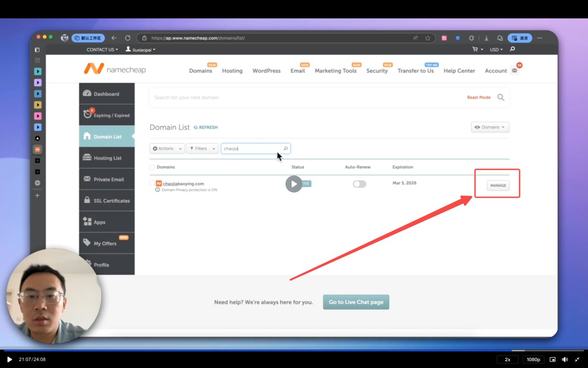Toggle Auto-Renew switch for chaojiabaoying.com

pyautogui.click(x=359, y=184)
